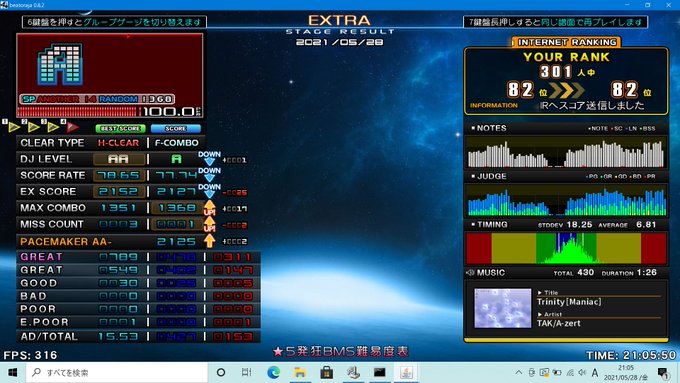This screenshot has height=383, width=680.
Task: Show hidden system tray icons chevron
Action: point(519,373)
